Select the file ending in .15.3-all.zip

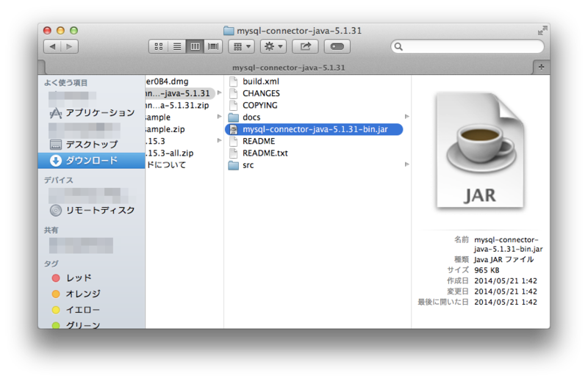[170, 153]
